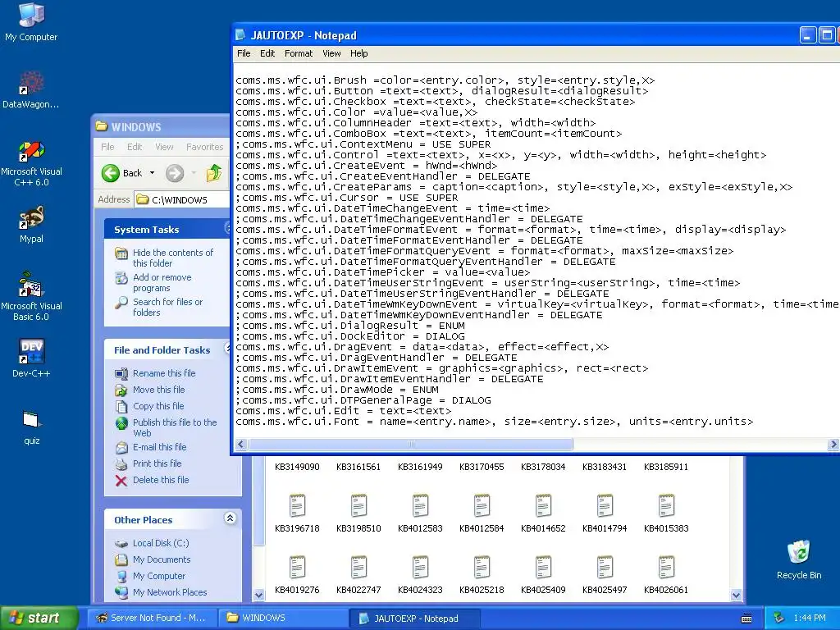
Task: Select file KB4012583 in the folder
Action: click(420, 514)
